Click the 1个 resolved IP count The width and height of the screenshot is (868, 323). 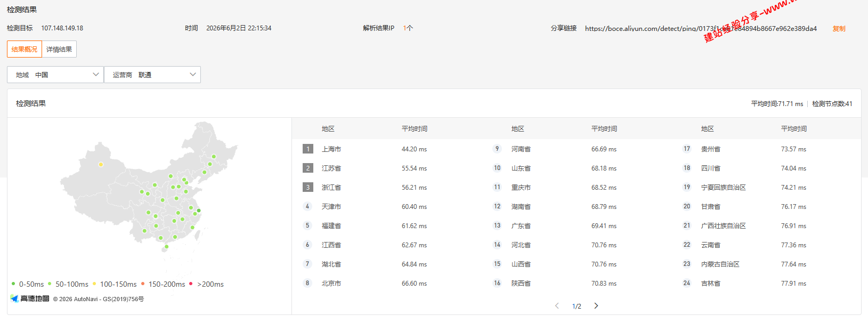(x=408, y=28)
